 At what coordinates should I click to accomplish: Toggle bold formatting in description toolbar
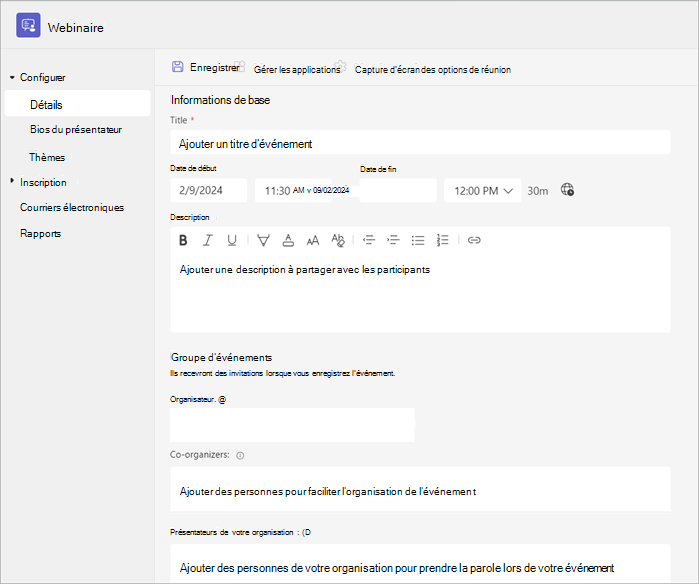pyautogui.click(x=183, y=240)
